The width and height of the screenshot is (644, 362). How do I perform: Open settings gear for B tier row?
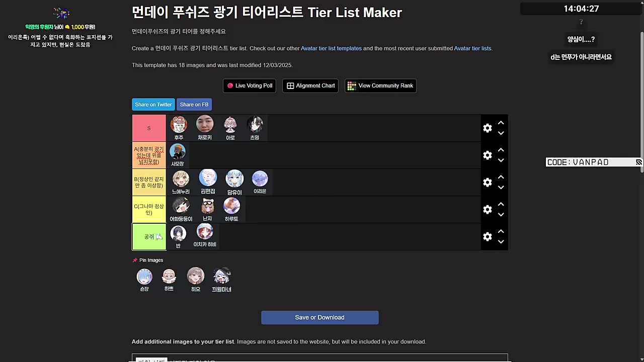487,183
